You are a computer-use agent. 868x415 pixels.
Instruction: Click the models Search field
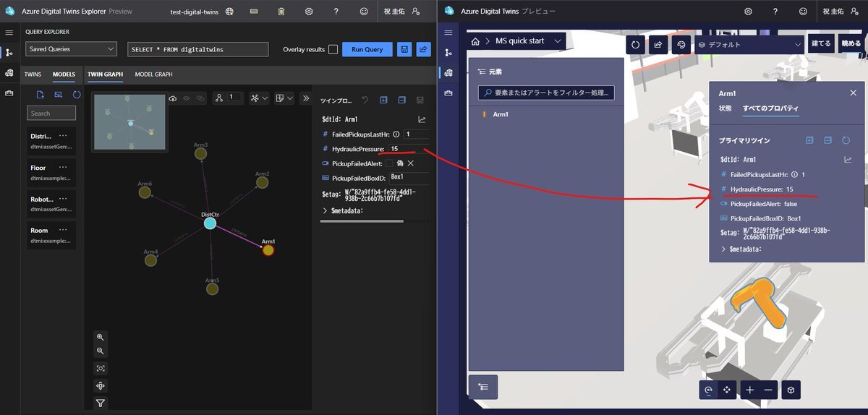[51, 114]
